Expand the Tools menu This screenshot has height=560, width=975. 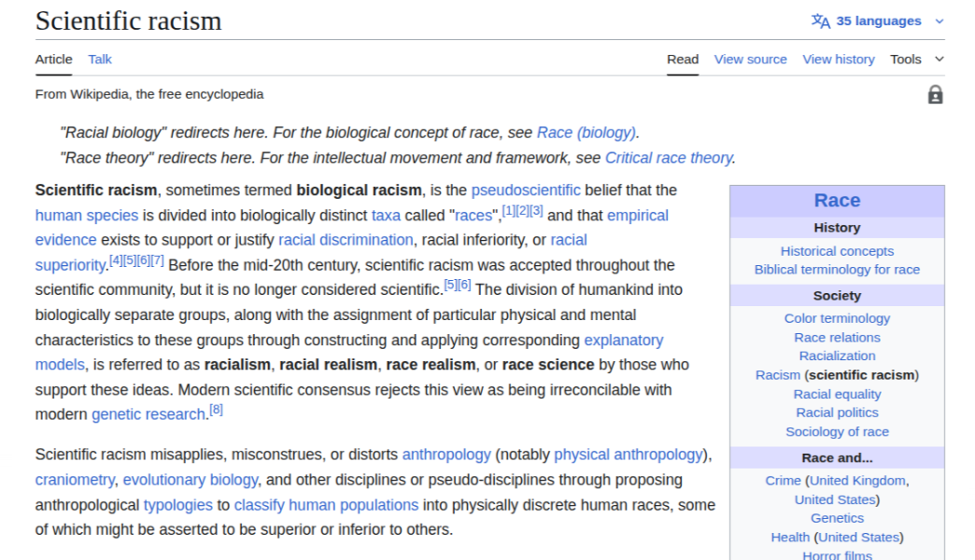click(x=916, y=59)
